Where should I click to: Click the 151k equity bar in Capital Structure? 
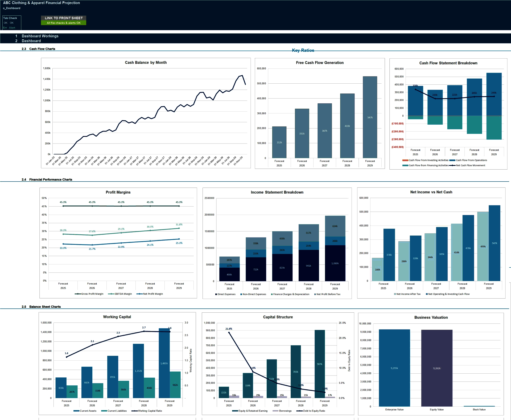tap(224, 393)
